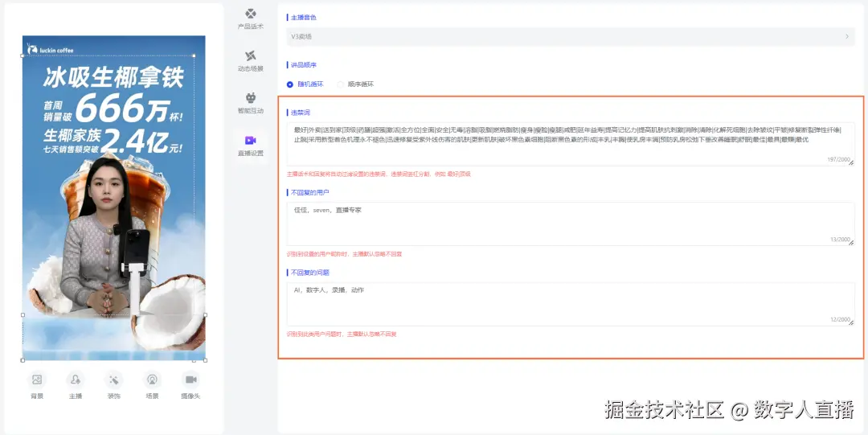The width and height of the screenshot is (868, 435).
Task: Click the 12/2000 character counter
Action: (x=840, y=320)
